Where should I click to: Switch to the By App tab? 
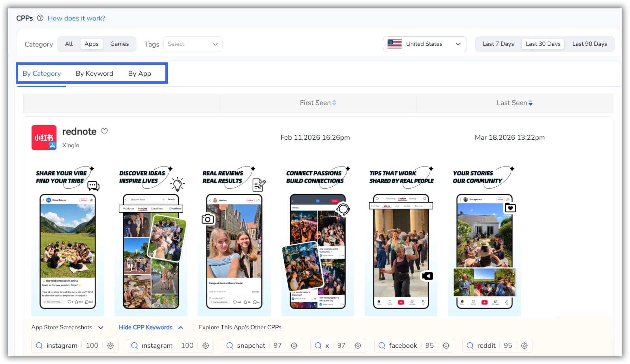(x=139, y=73)
